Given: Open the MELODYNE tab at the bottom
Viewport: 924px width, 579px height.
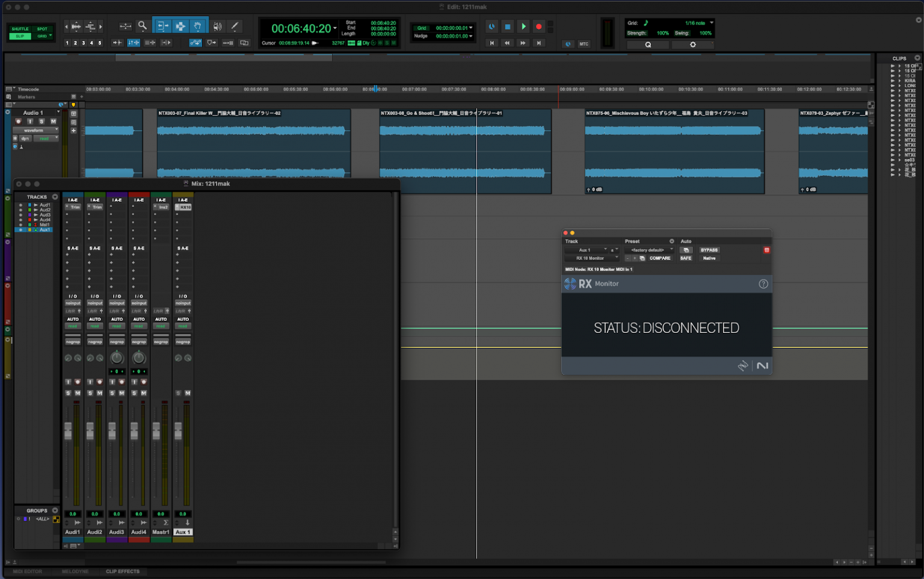Looking at the screenshot, I should (x=75, y=571).
